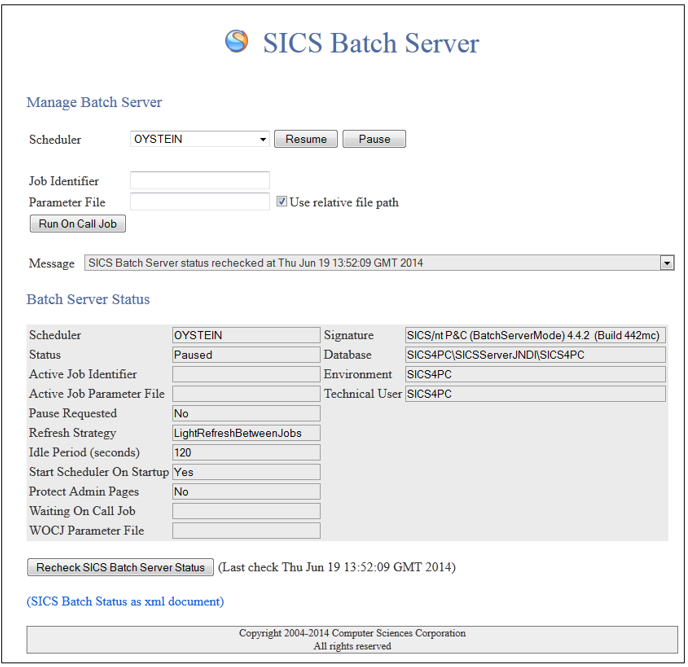This screenshot has width=688, height=667.
Task: Click the Technical User field SICS4PC
Action: 535,394
